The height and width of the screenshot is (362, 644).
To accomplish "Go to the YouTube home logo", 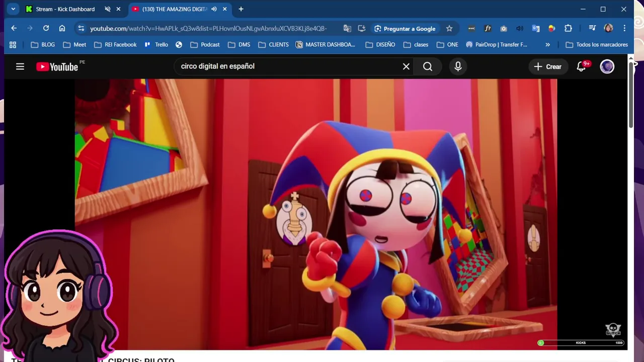I will pyautogui.click(x=57, y=66).
